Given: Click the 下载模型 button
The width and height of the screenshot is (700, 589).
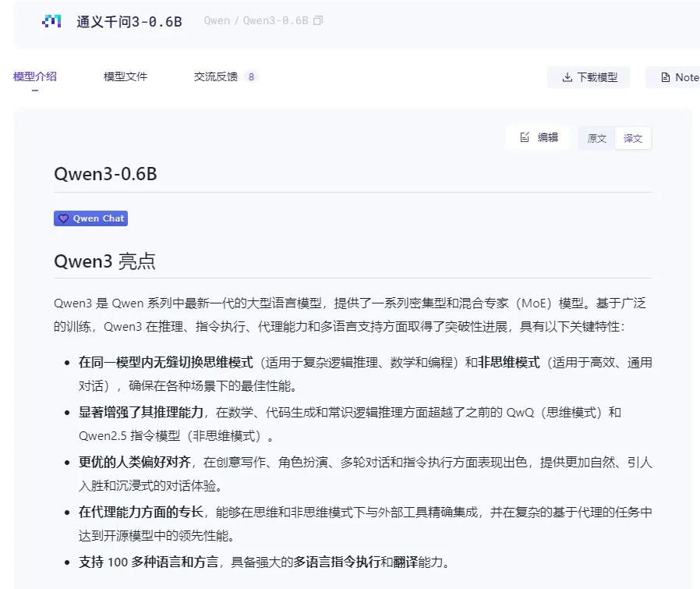Looking at the screenshot, I should 589,77.
